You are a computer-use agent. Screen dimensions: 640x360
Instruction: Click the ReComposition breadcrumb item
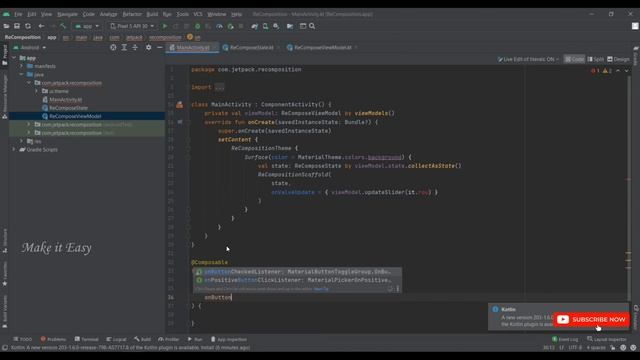(x=22, y=37)
